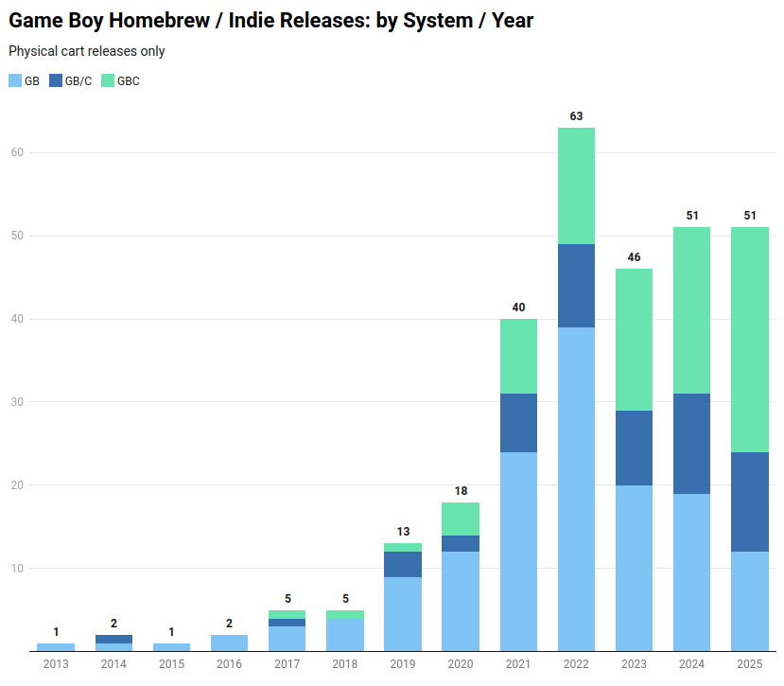
Task: Click the 'Physical cart releases only' subtitle
Action: 87,51
